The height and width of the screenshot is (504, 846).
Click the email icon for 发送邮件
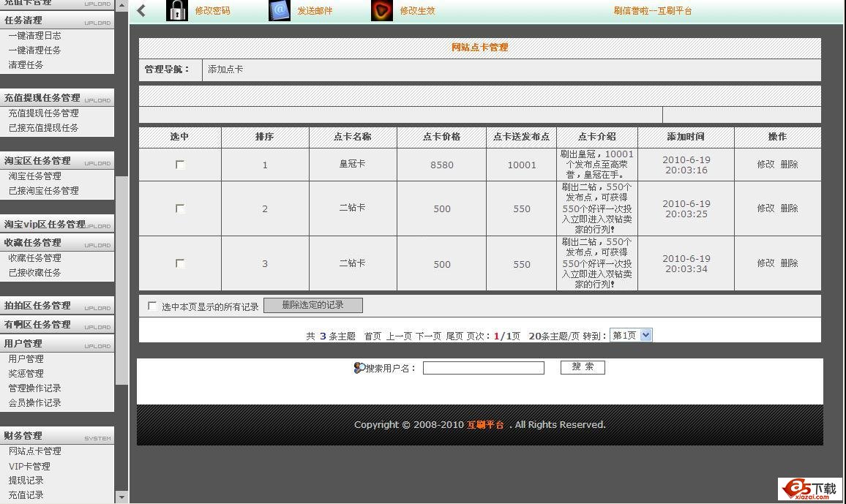tap(280, 10)
